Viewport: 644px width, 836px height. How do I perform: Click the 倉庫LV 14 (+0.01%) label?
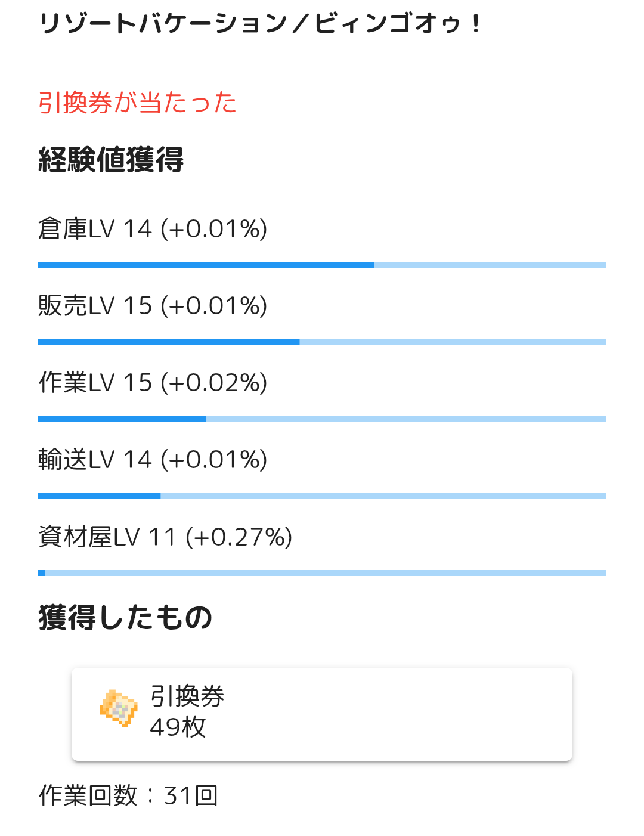[153, 229]
